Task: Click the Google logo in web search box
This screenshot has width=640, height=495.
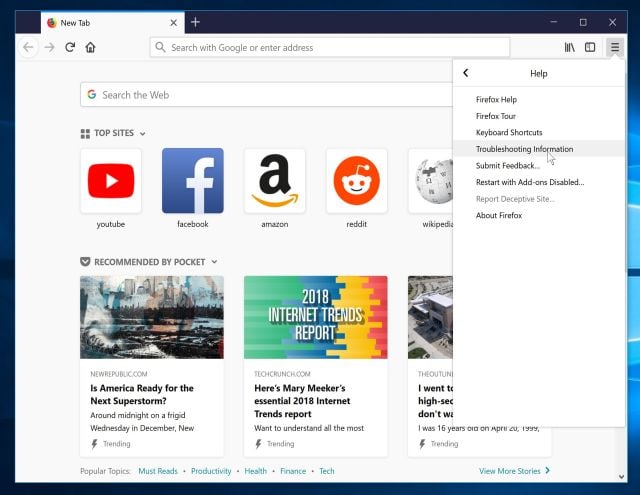Action: point(91,95)
